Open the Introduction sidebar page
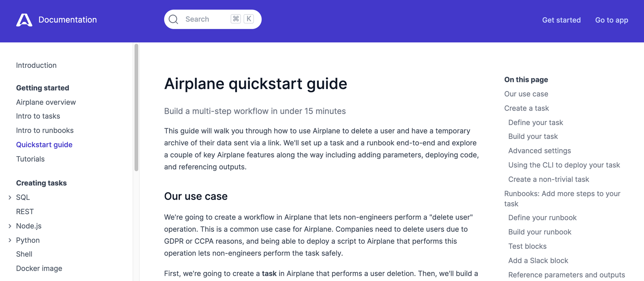 [x=36, y=65]
